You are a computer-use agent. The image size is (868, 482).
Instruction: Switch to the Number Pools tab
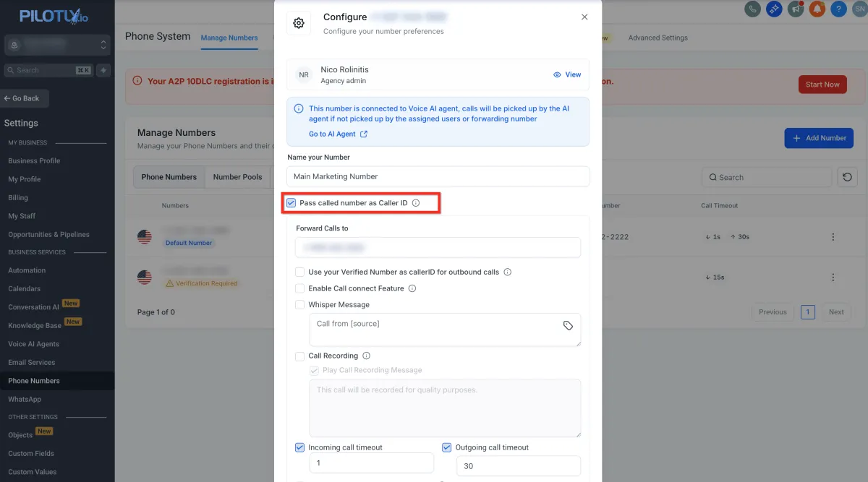[237, 177]
